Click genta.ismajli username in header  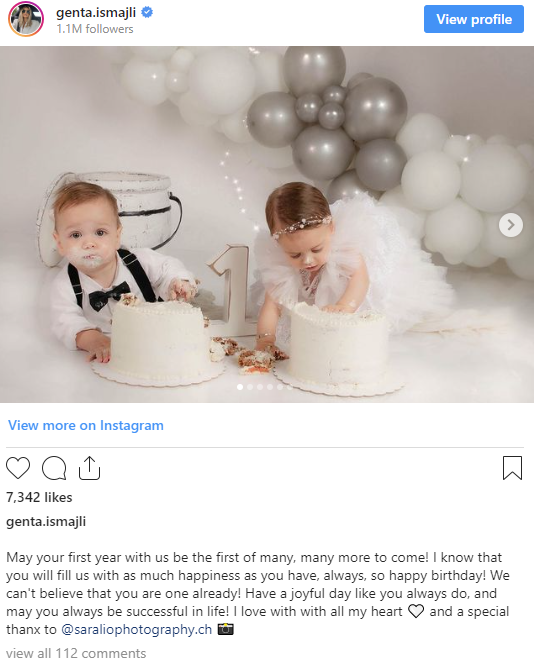[96, 13]
